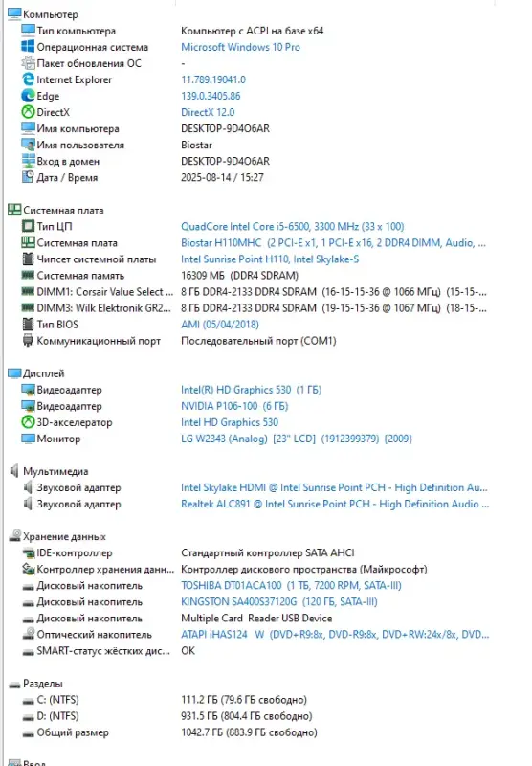Viewport: 532px width, 766px height.
Task: Select the Последовательный порт (COM1) value
Action: coord(258,341)
